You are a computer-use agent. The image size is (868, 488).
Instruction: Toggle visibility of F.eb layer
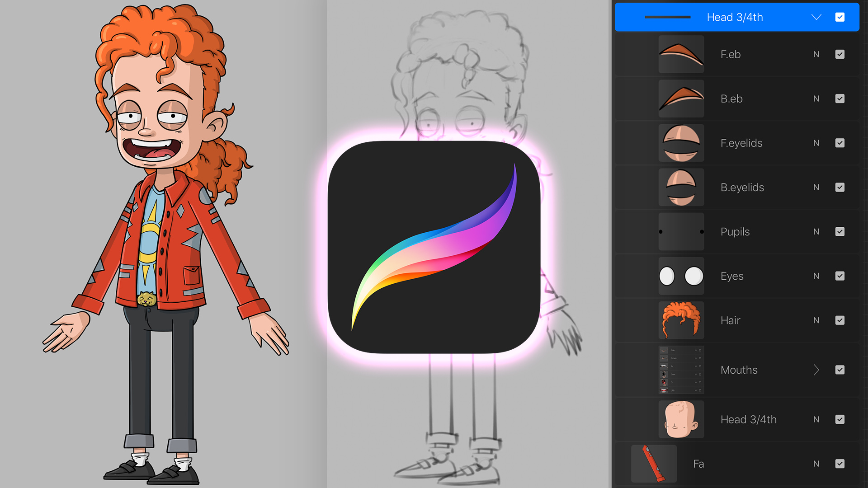(x=840, y=54)
